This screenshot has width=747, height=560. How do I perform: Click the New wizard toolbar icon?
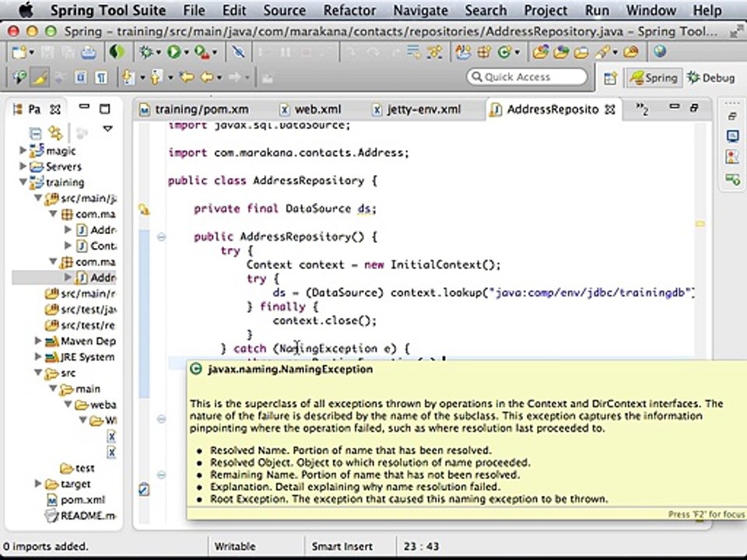[x=19, y=52]
